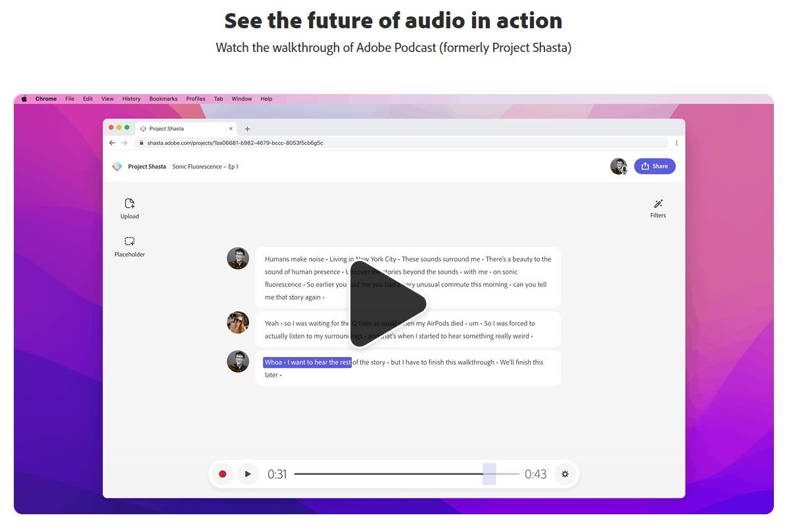Open the Profiles menu
Image resolution: width=789 pixels, height=532 pixels.
(x=196, y=99)
